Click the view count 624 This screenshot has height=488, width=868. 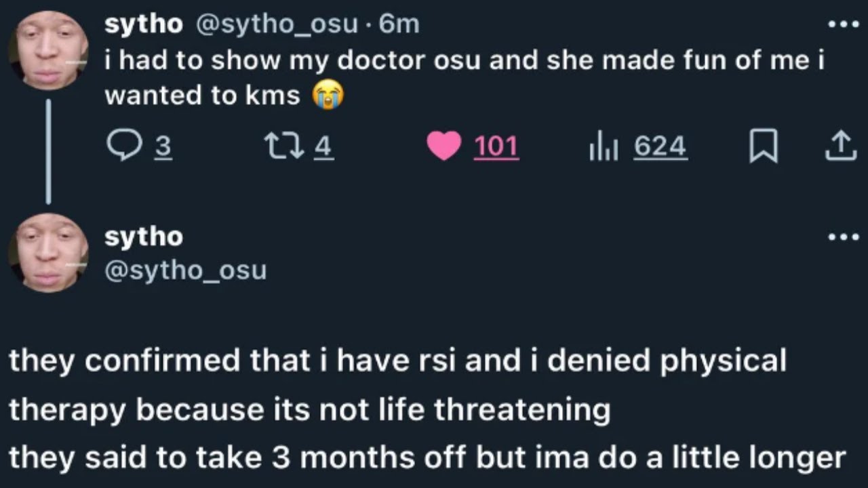click(660, 146)
